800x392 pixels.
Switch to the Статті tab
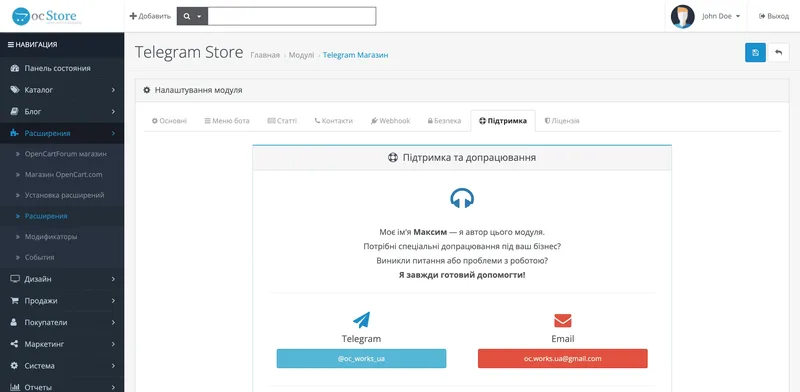point(282,121)
